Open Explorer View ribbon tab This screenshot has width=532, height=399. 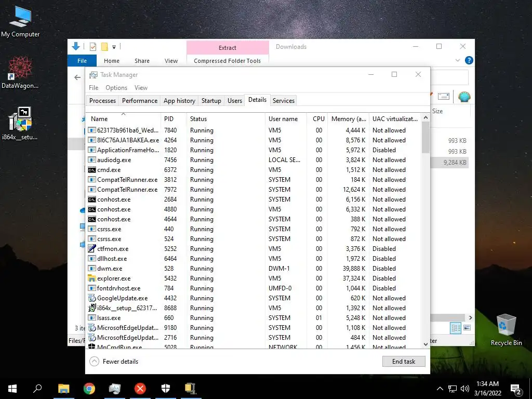(171, 61)
